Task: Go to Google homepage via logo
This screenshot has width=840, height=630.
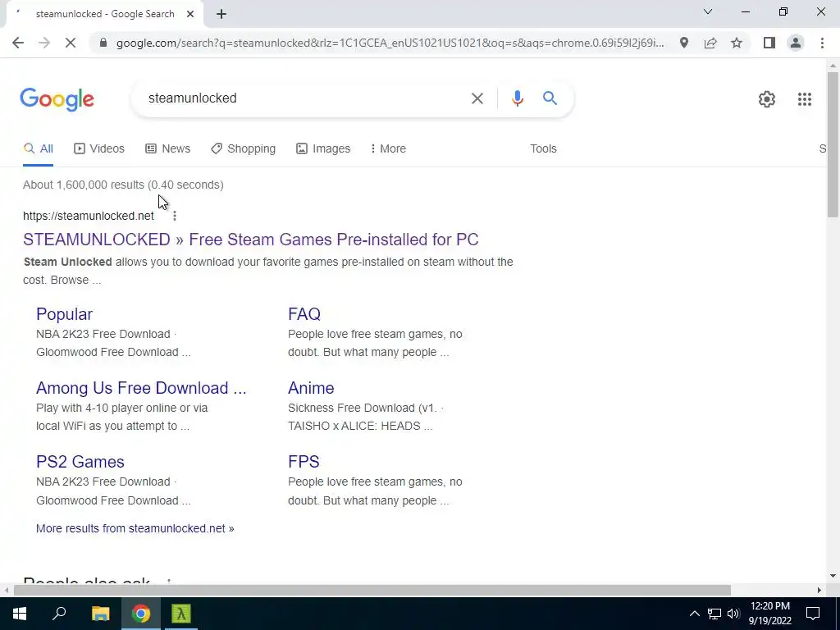Action: (x=57, y=99)
